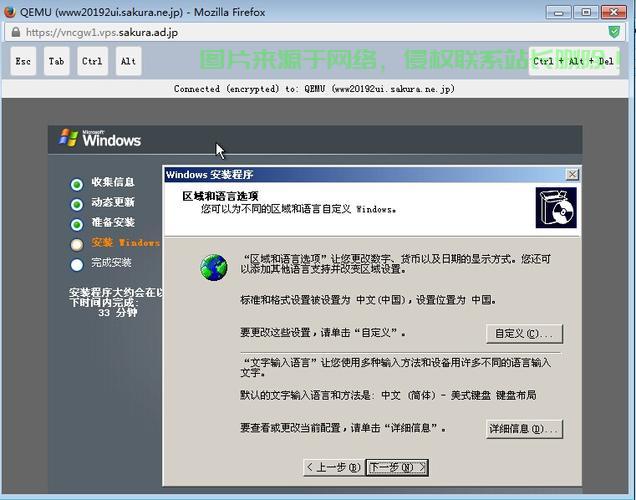The height and width of the screenshot is (500, 636).
Task: Toggle the Alt key button
Action: [128, 61]
